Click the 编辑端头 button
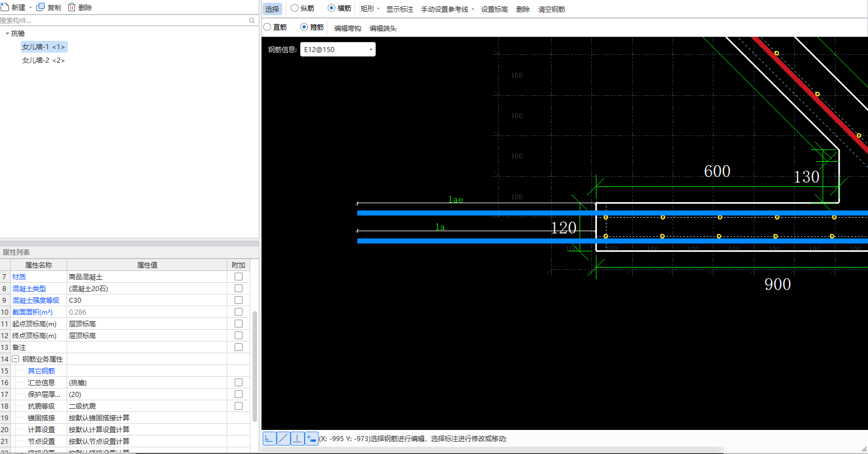Viewport: 868px width, 454px height. (383, 28)
